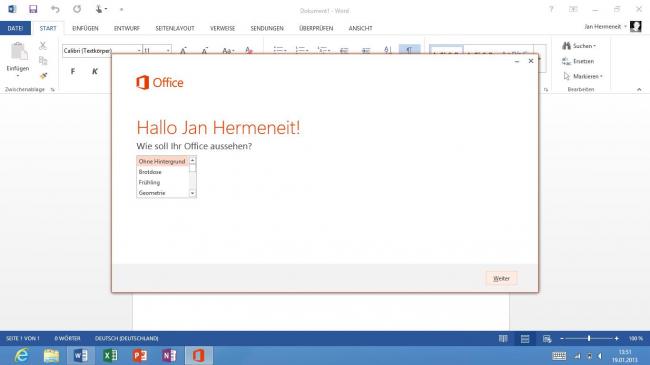Click the zoom out minus button
The width and height of the screenshot is (650, 365).
[562, 338]
